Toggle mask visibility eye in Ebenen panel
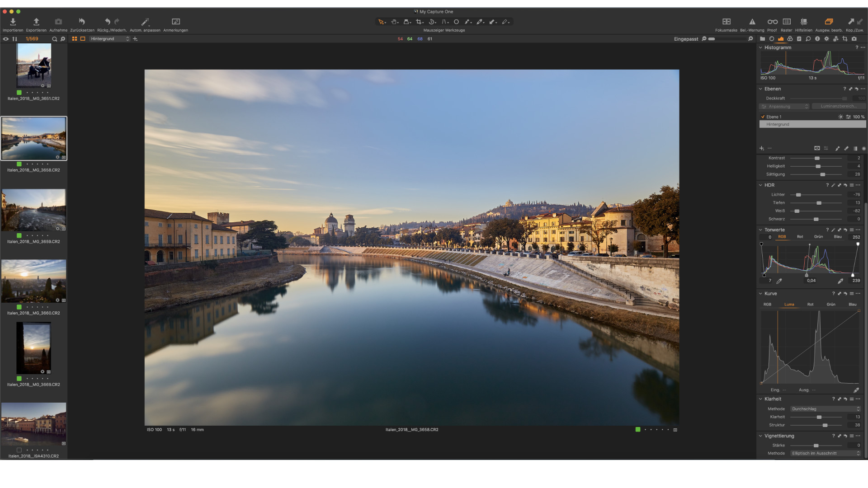The height and width of the screenshot is (488, 868). (x=817, y=148)
